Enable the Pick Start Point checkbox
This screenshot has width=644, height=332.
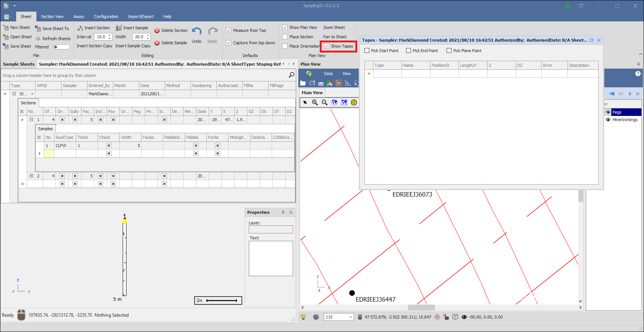[367, 51]
